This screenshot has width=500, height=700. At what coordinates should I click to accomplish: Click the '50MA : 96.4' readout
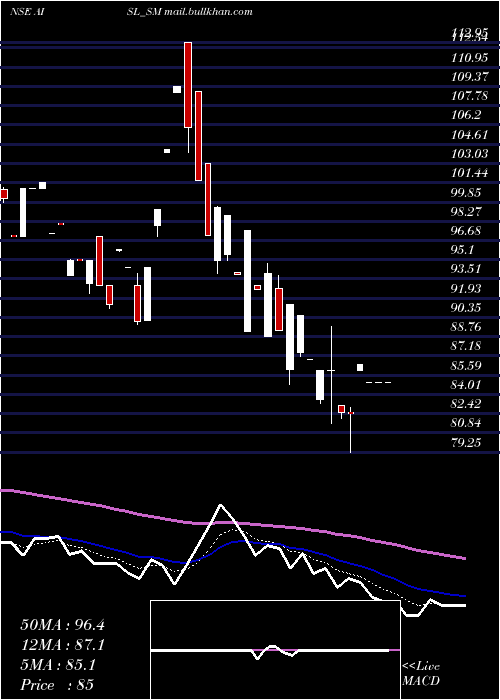coord(62,625)
